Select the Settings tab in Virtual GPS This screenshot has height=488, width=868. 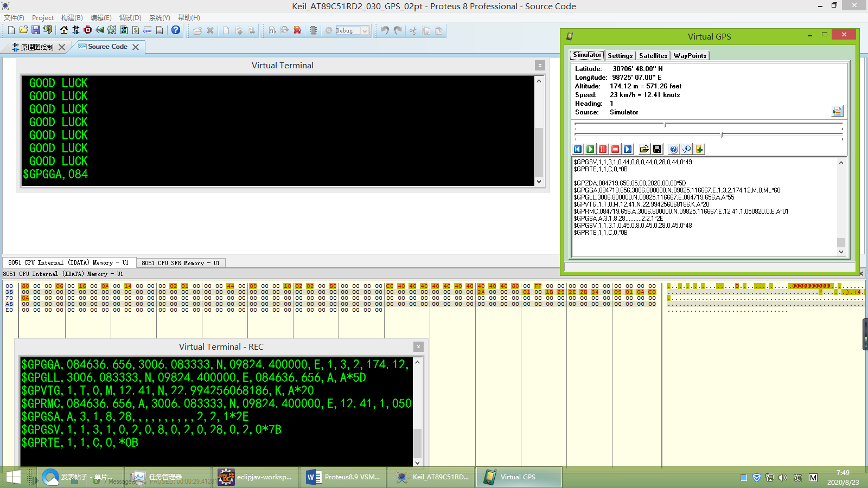coord(620,55)
